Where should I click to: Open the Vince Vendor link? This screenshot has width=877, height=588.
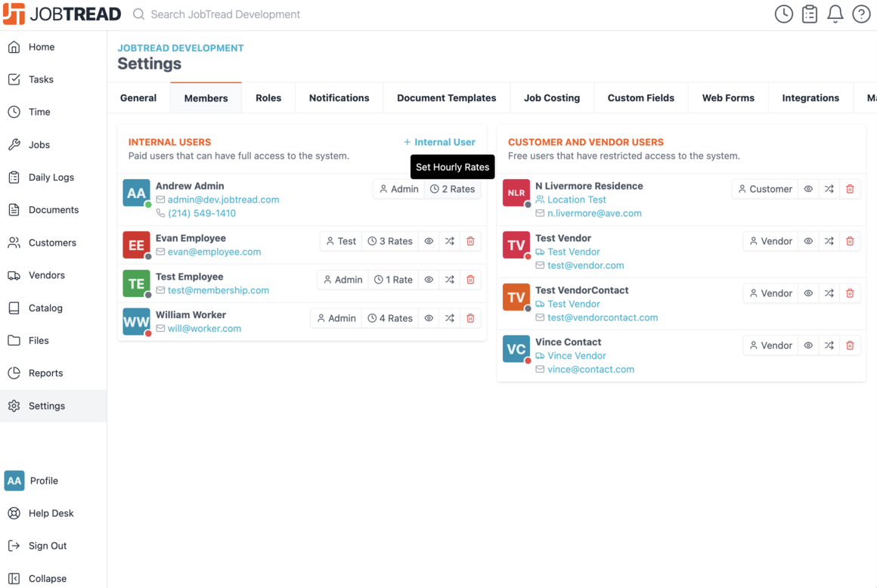tap(577, 355)
